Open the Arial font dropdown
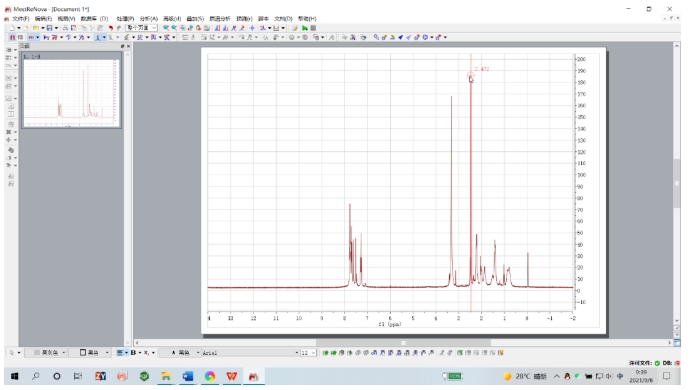The image size is (693, 390). [251, 352]
